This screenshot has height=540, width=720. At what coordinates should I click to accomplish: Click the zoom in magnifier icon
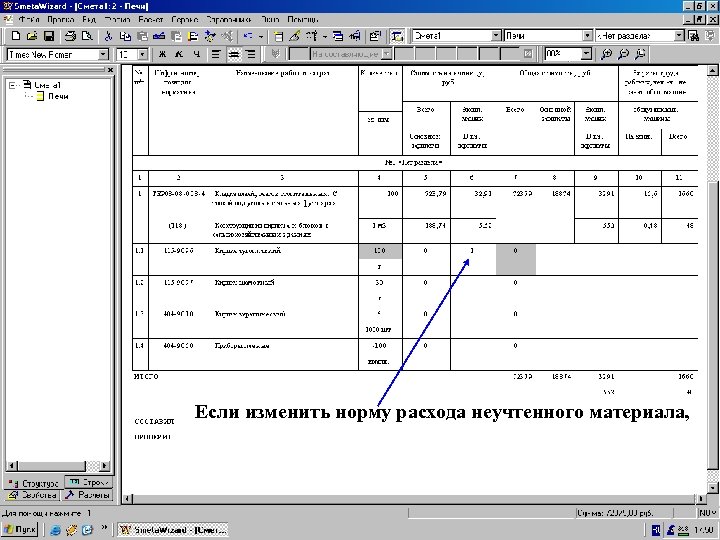pos(607,54)
